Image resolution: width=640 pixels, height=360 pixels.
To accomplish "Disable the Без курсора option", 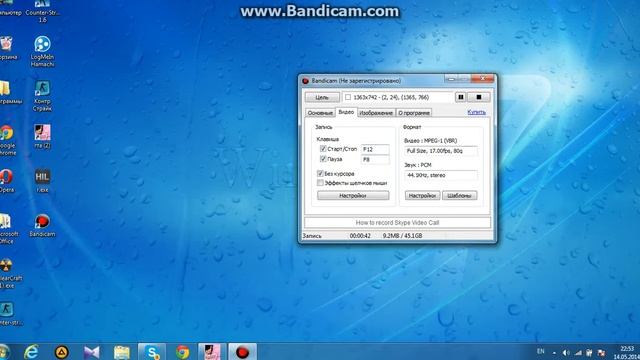I will click(x=320, y=173).
